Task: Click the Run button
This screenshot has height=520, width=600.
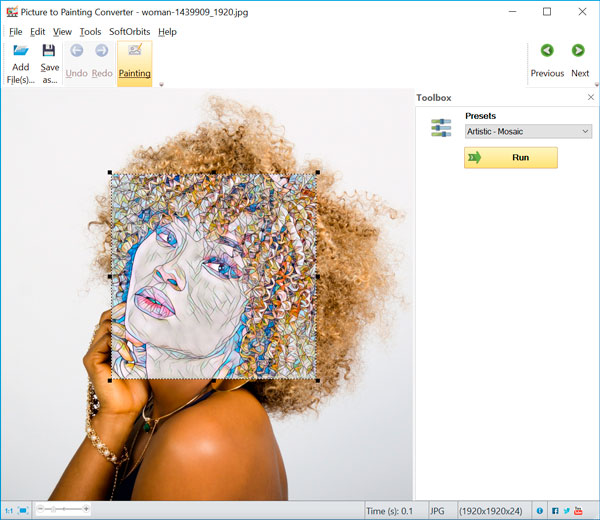Action: (x=511, y=158)
